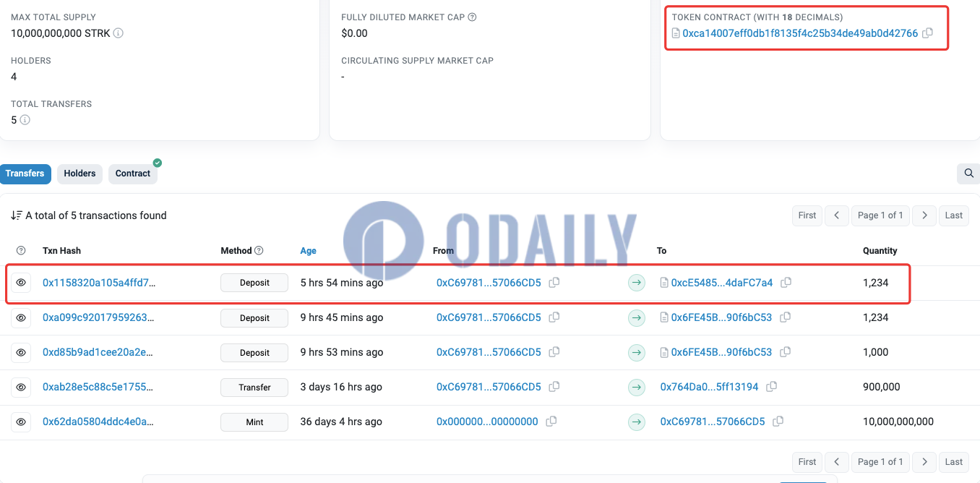Click help icon in Txn Hash header column

(x=21, y=251)
